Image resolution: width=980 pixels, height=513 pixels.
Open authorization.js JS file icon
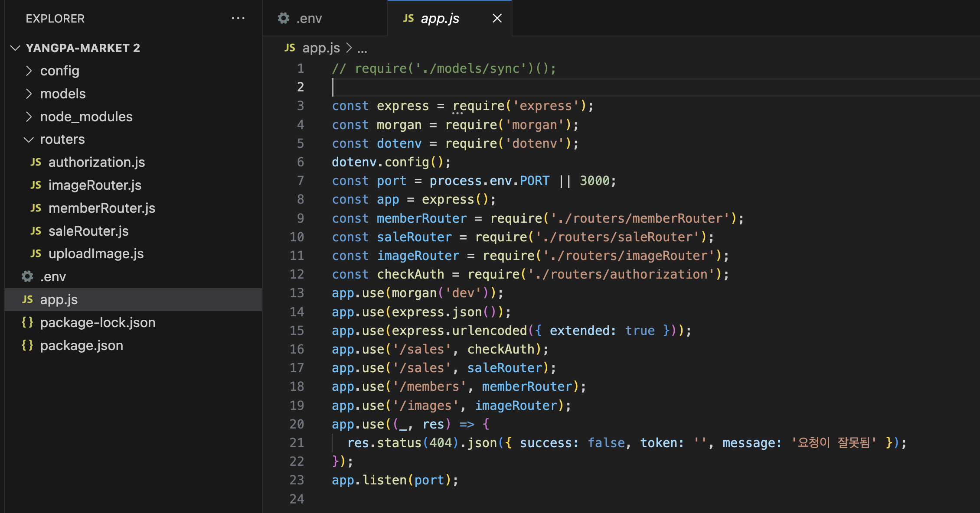[36, 162]
